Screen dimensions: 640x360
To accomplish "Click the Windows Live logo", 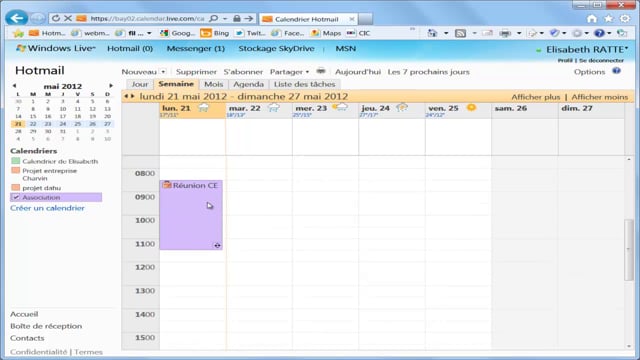I will [55, 48].
